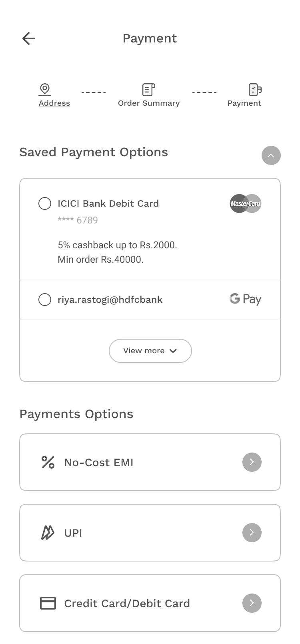Click the Order Summary receipt icon
This screenshot has height=644, width=300.
[148, 90]
